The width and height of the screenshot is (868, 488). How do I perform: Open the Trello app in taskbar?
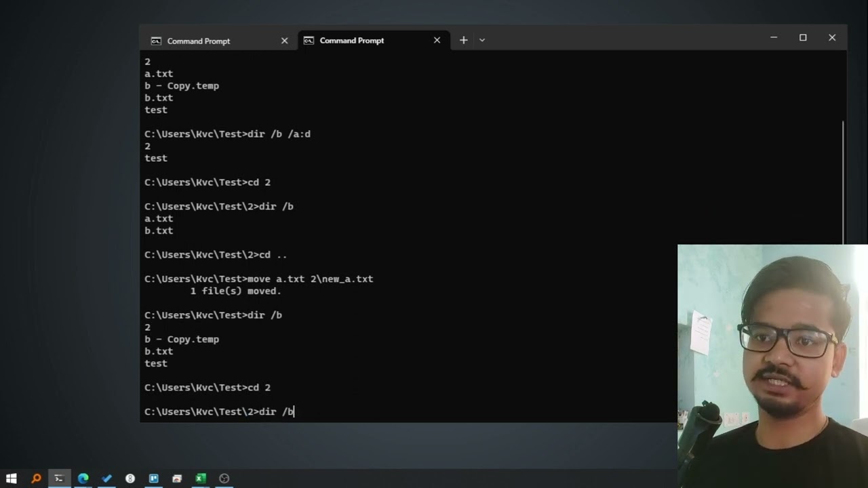pyautogui.click(x=154, y=479)
